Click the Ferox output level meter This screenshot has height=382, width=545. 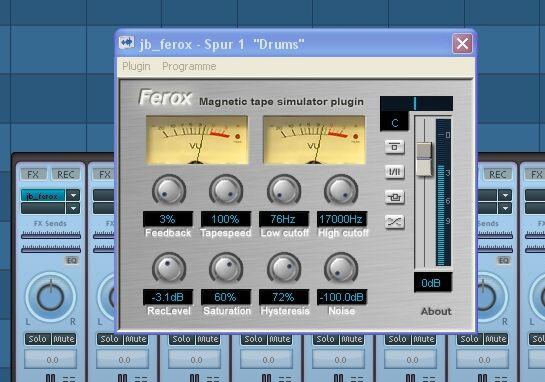click(x=444, y=192)
